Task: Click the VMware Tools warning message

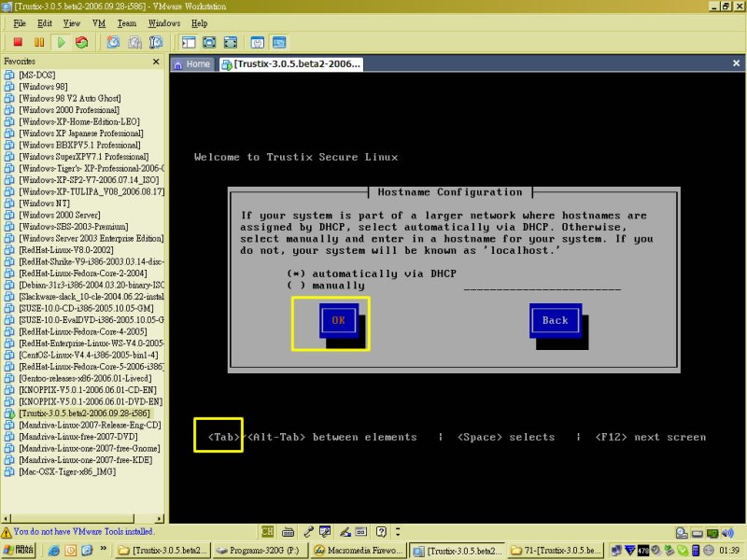Action: (83, 531)
